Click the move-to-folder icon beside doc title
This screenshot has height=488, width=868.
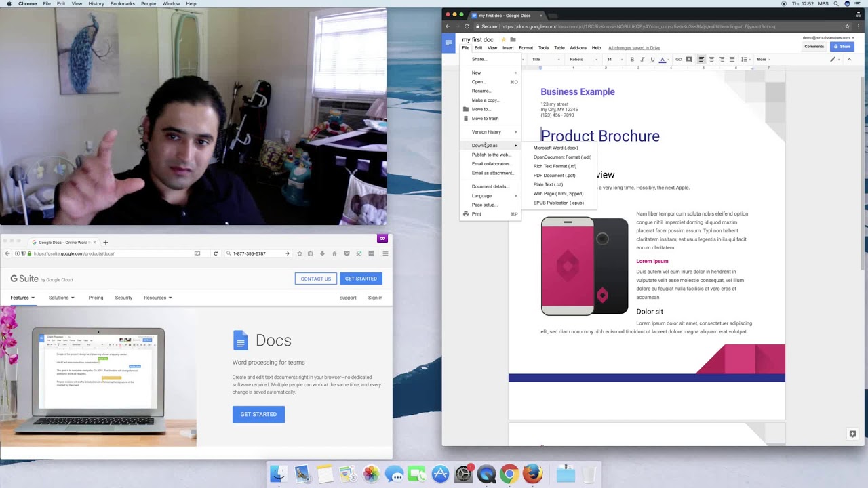point(513,40)
